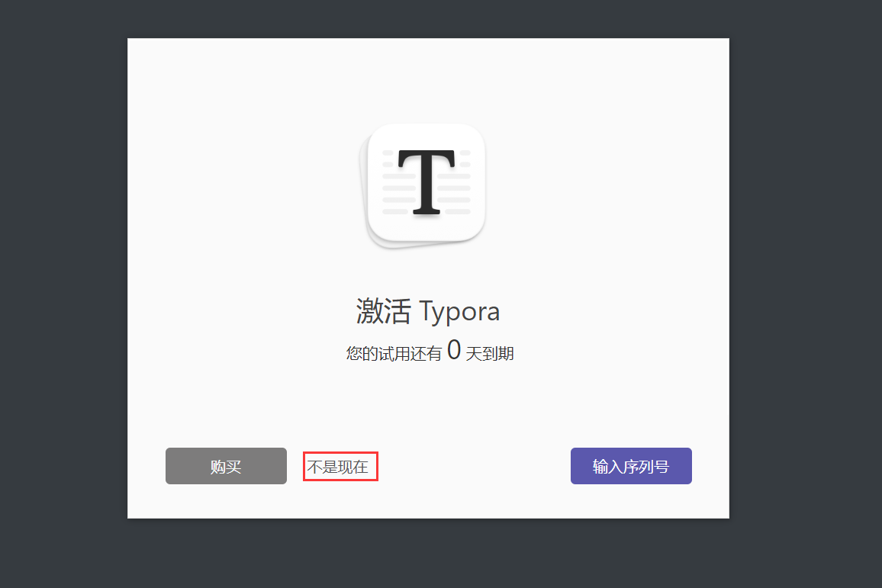Open the 输入序列号 serial number entry

coord(631,466)
